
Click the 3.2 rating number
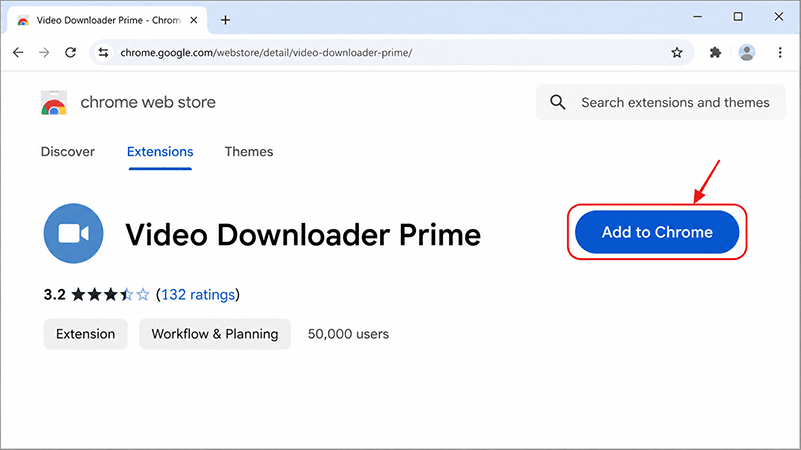coord(55,295)
